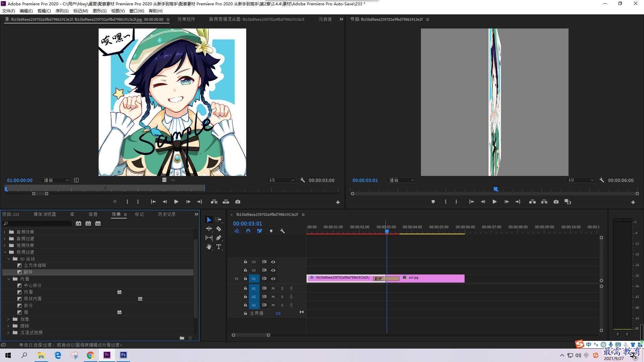644x362 pixels.
Task: Filter effects by accelerated effects icon
Action: click(x=78, y=224)
